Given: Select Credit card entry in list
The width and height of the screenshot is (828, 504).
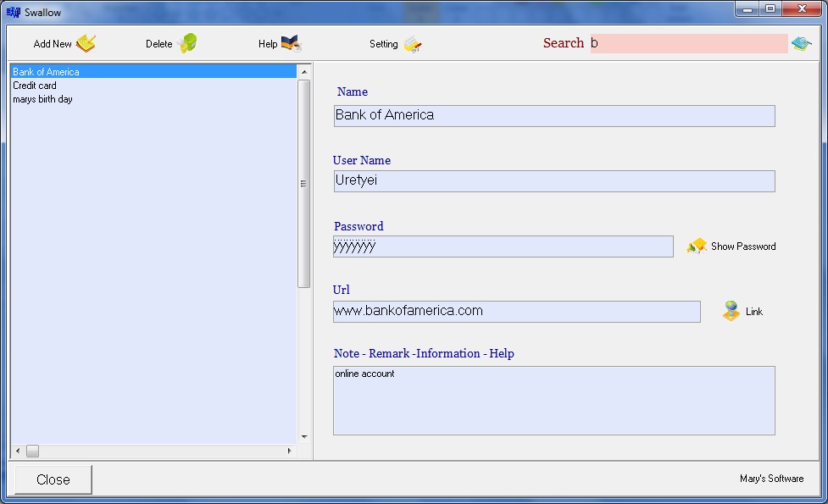Looking at the screenshot, I should (x=35, y=86).
